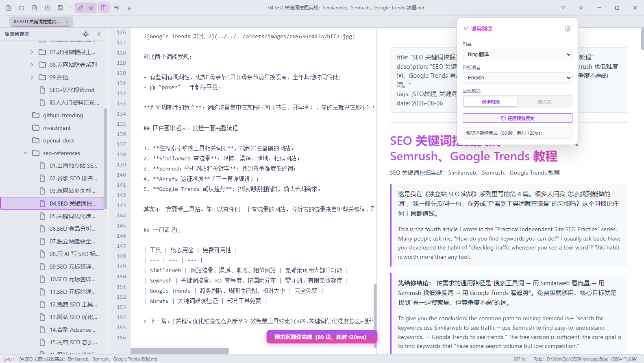Switch display mode to 纯译文

coord(544,102)
